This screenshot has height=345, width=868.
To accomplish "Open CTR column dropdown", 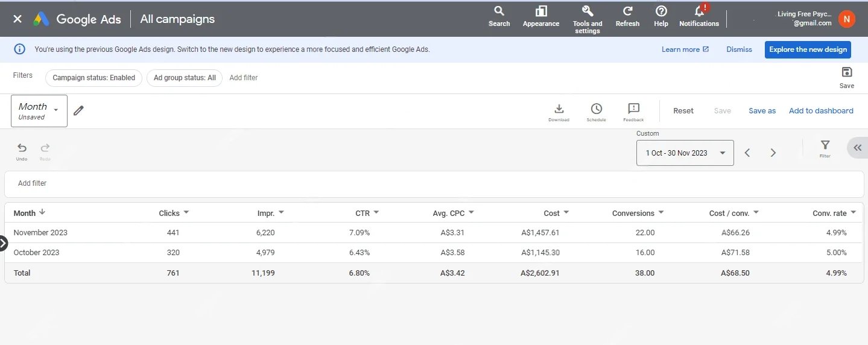I will click(376, 213).
